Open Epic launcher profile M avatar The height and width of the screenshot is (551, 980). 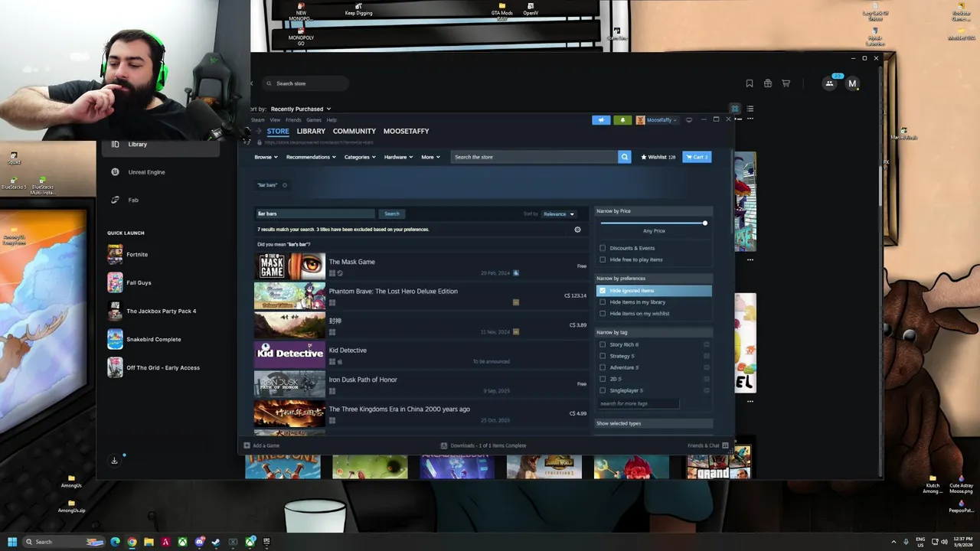tap(852, 83)
